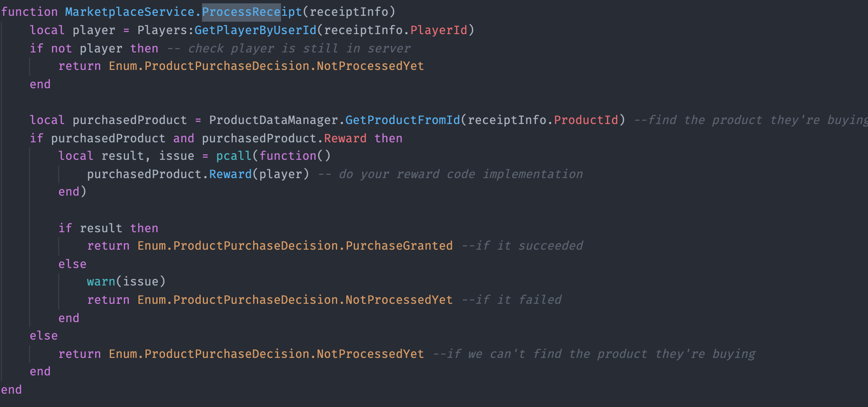Select the ProductDataManager identifier
868x407 pixels.
coord(274,120)
